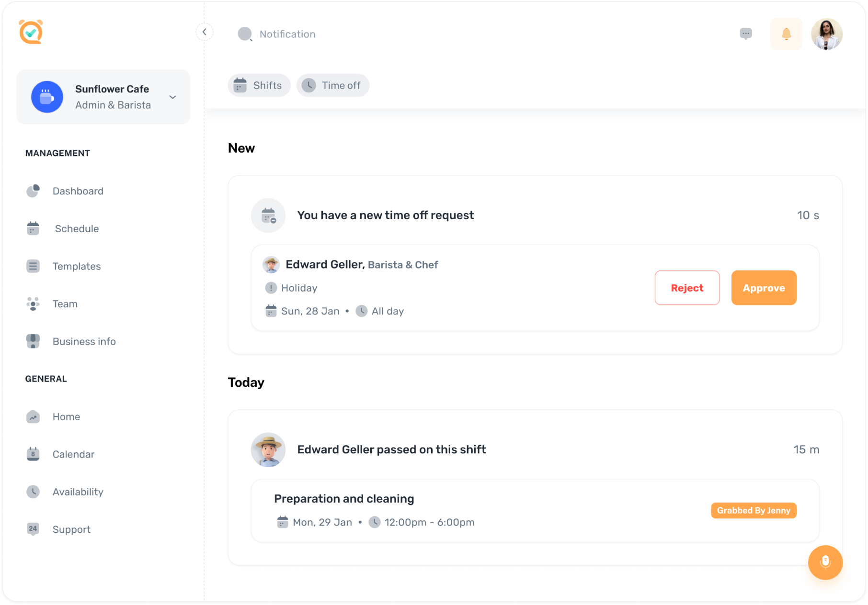Click the Support icon
868x605 pixels.
33,529
